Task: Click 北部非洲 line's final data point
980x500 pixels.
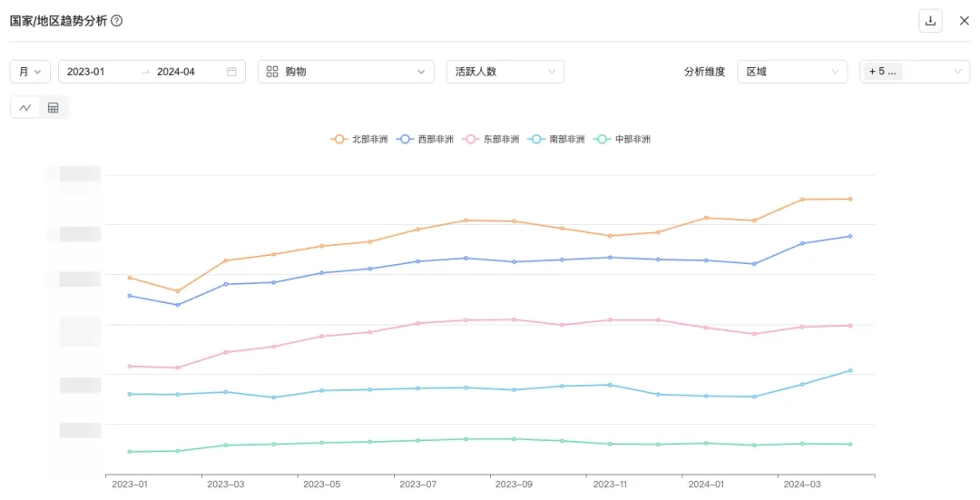Action: pos(850,199)
